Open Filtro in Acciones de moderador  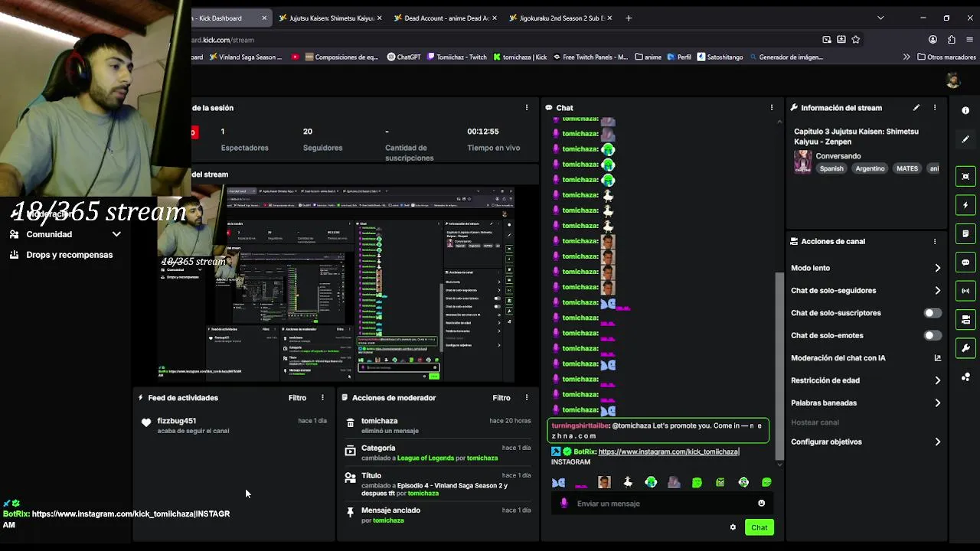click(501, 398)
